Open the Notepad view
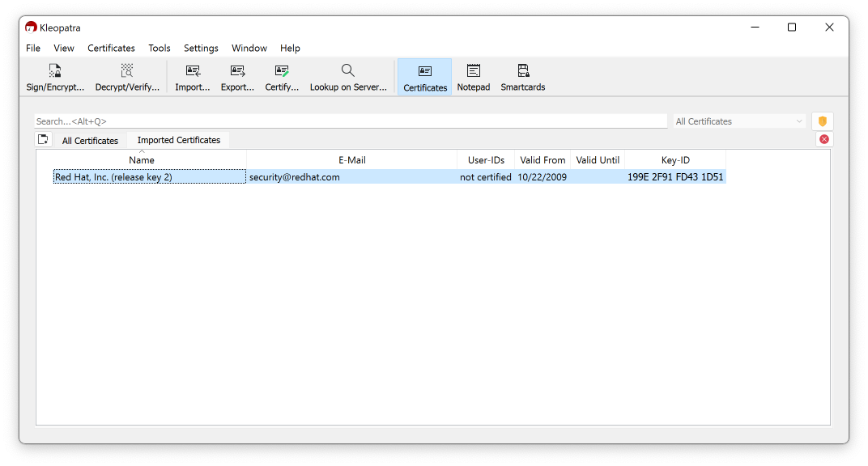 tap(473, 77)
